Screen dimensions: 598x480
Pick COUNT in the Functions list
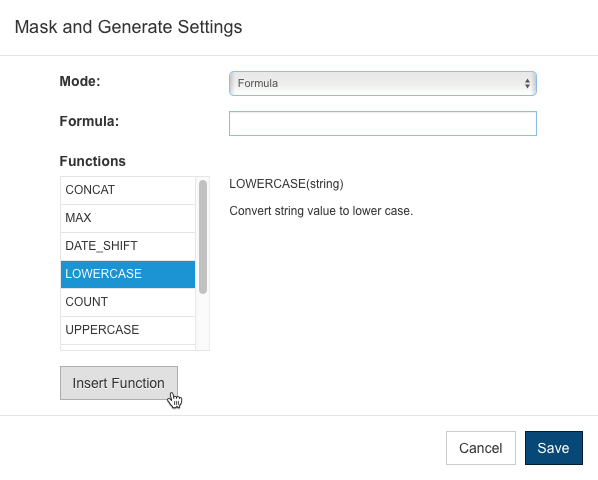click(x=128, y=302)
